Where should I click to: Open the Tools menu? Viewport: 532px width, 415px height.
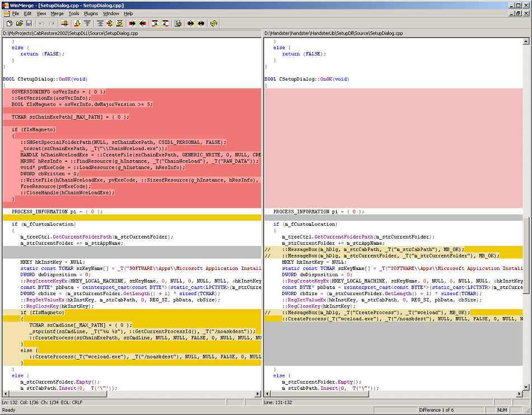click(x=74, y=13)
